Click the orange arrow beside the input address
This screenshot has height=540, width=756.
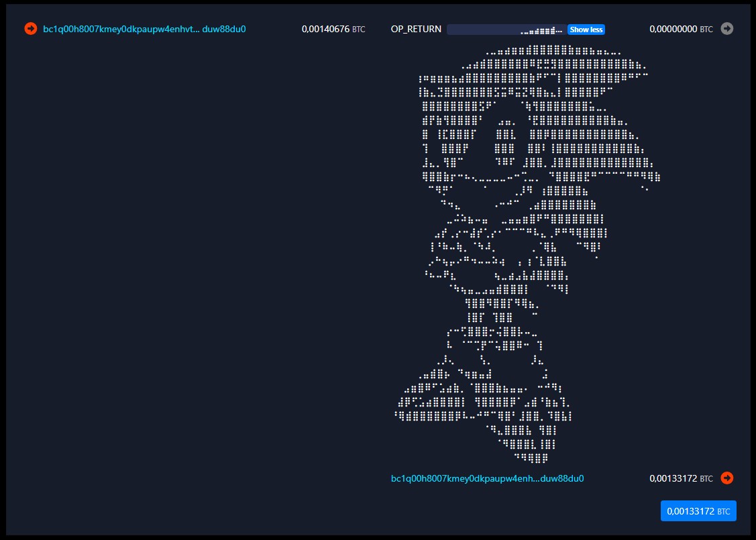30,29
